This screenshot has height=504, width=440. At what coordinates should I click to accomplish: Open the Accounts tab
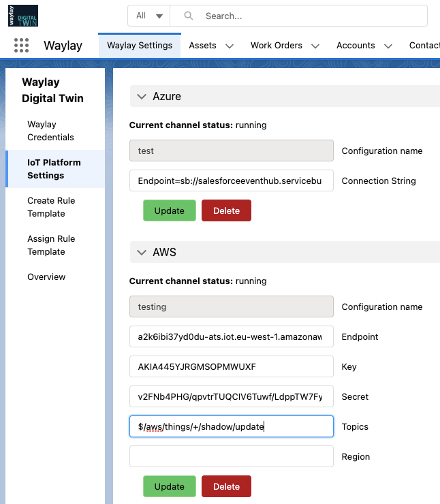(356, 46)
